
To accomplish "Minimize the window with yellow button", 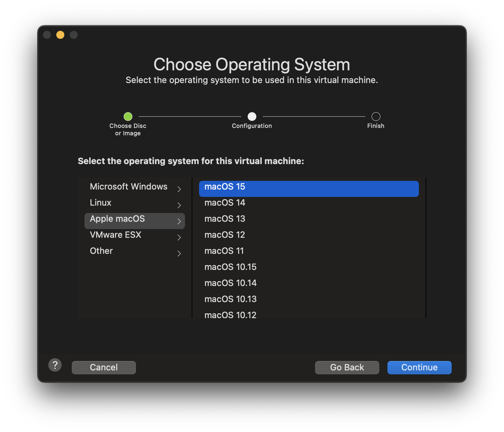I will point(60,35).
